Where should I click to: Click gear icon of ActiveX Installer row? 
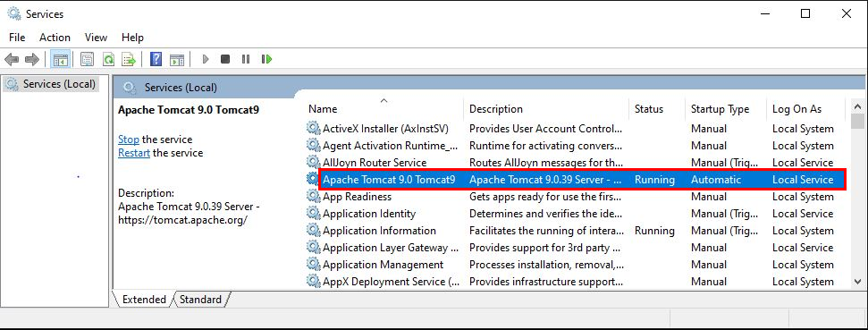pos(314,129)
